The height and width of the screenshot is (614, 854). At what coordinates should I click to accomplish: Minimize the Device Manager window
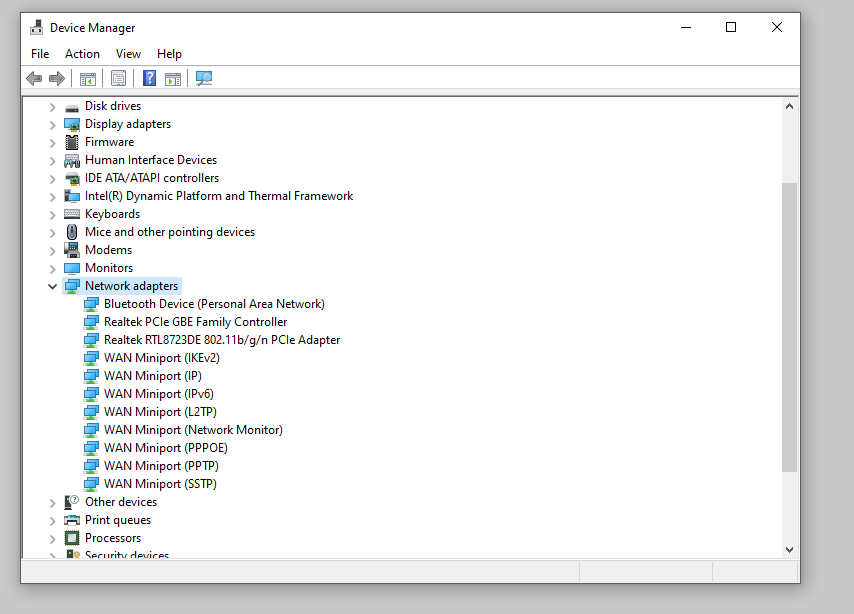pyautogui.click(x=686, y=27)
